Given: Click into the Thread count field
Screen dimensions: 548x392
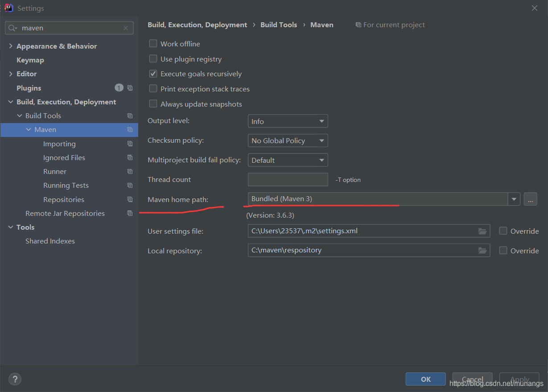Looking at the screenshot, I should click(288, 179).
